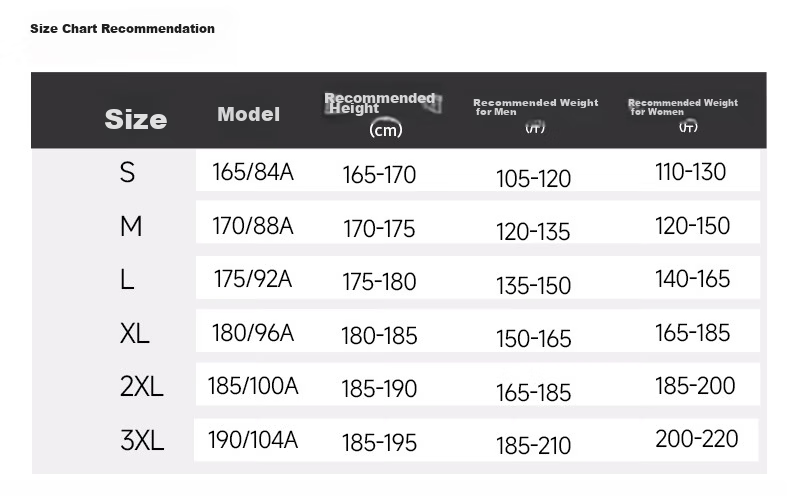Pick the XL size row label
Screen dimensions: 790x496
[x=135, y=333]
